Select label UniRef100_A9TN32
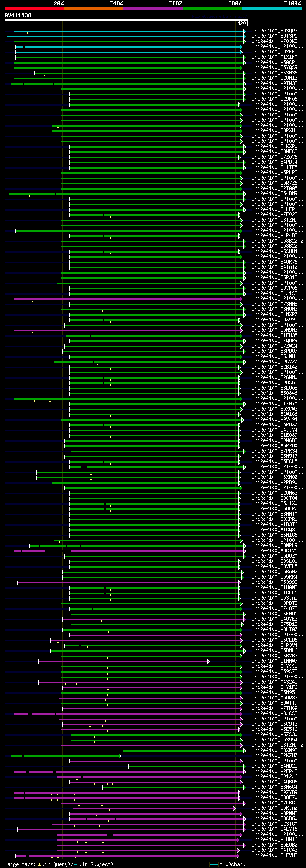Screen dimensions: 306x868 (x=274, y=83)
